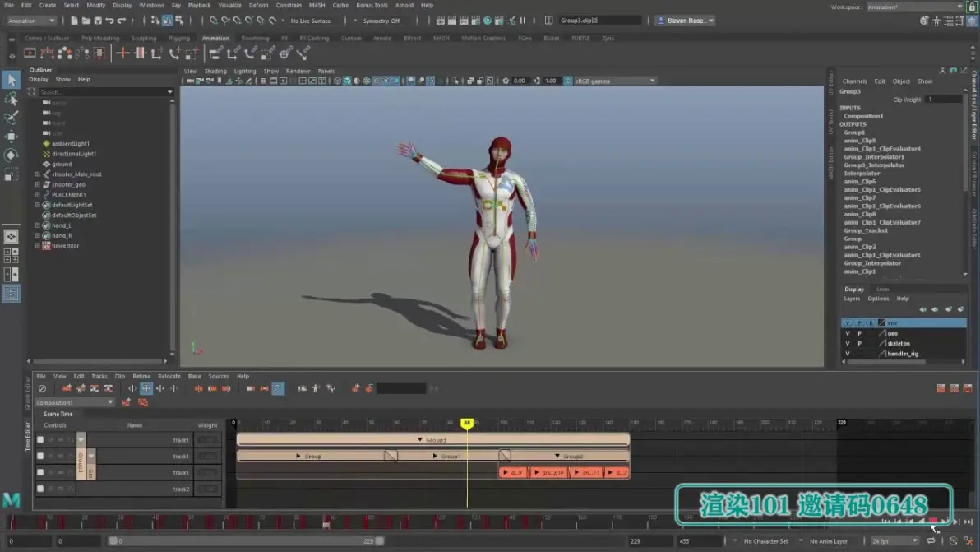Open the Deform menu
The height and width of the screenshot is (552, 980).
pyautogui.click(x=258, y=5)
